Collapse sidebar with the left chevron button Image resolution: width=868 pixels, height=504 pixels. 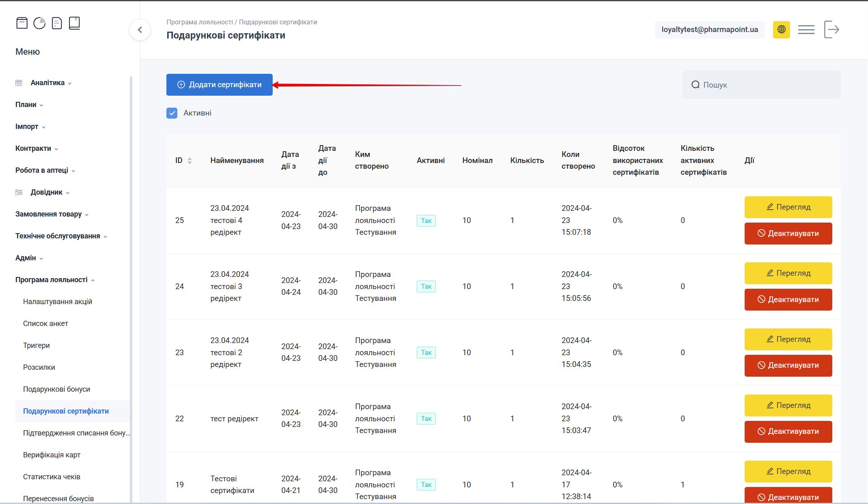coord(140,30)
